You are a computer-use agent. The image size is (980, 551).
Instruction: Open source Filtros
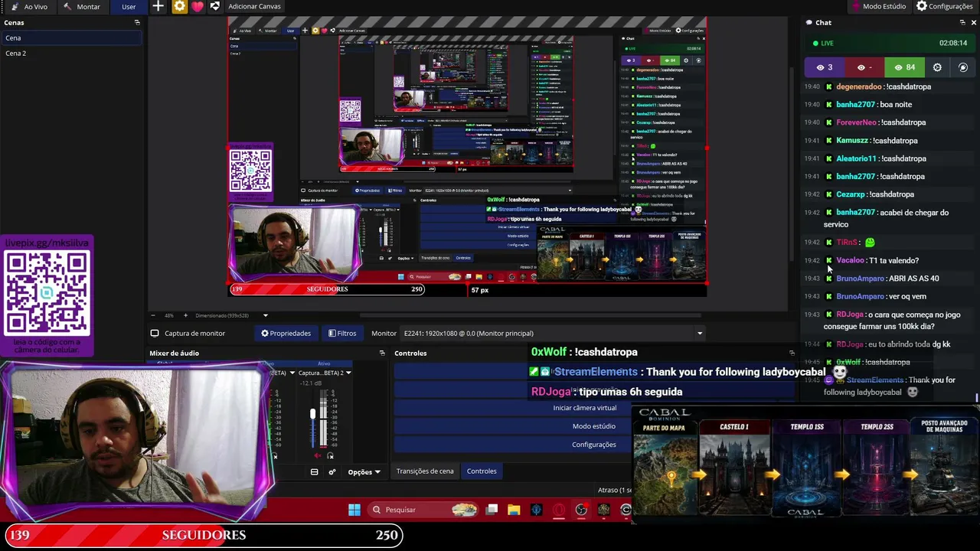tap(342, 334)
